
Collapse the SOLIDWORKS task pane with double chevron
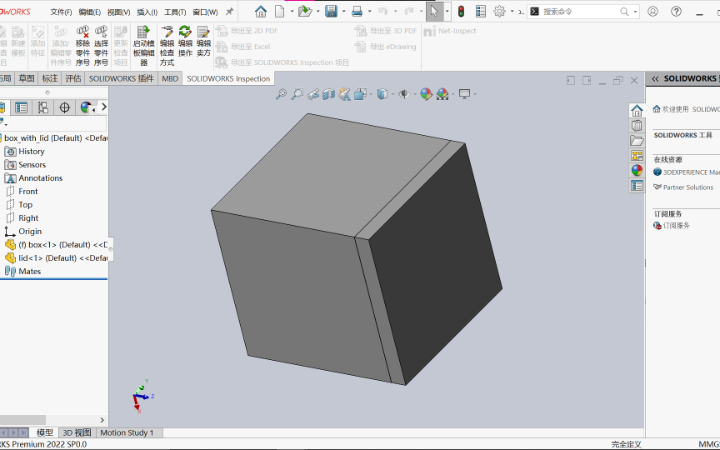click(x=655, y=79)
